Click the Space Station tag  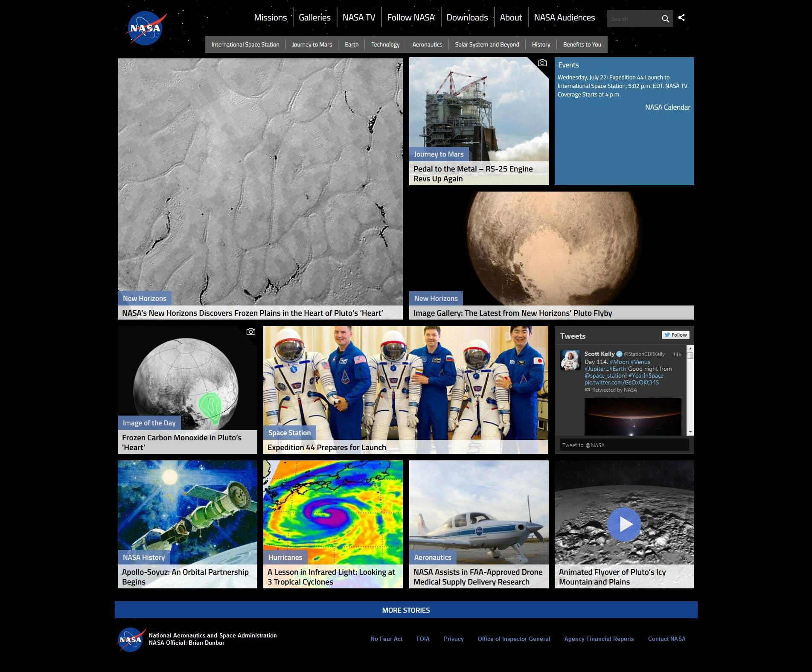tap(289, 433)
